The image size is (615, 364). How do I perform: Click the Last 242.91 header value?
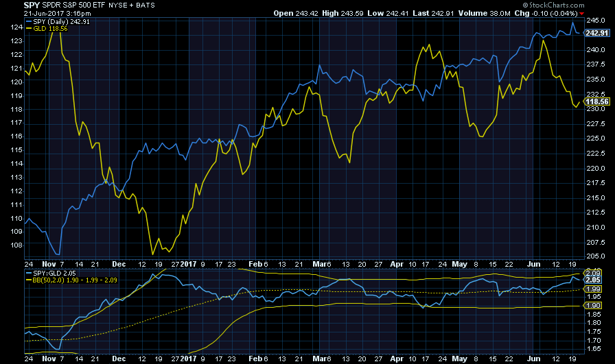point(433,13)
